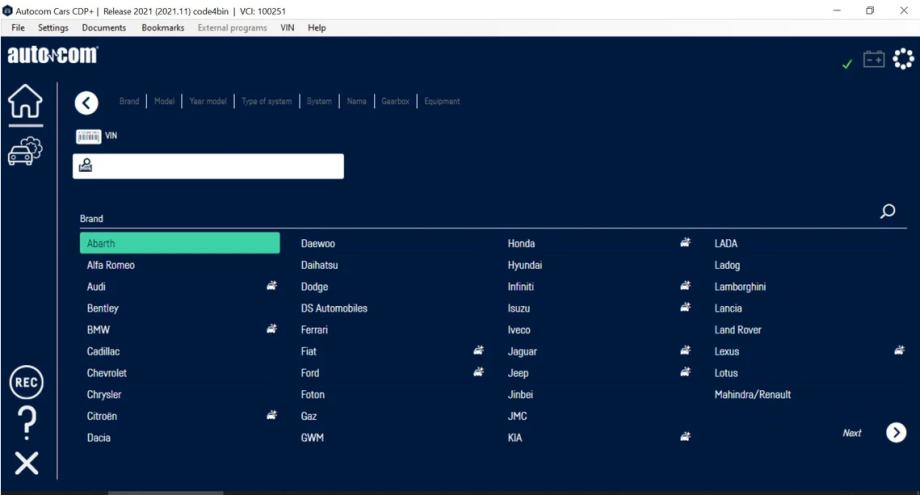Screen dimensions: 920x495
Task: Click the VIN barcode icon
Action: point(88,136)
